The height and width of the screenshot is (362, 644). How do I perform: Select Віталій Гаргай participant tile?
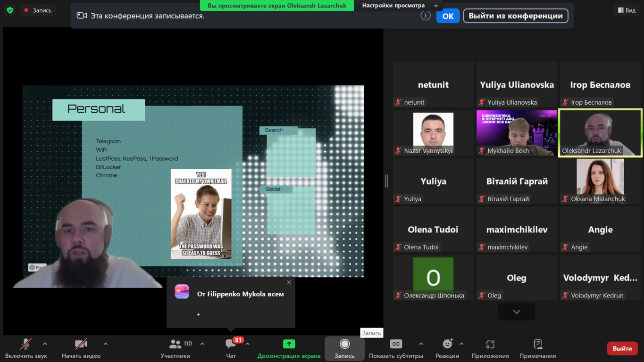517,181
